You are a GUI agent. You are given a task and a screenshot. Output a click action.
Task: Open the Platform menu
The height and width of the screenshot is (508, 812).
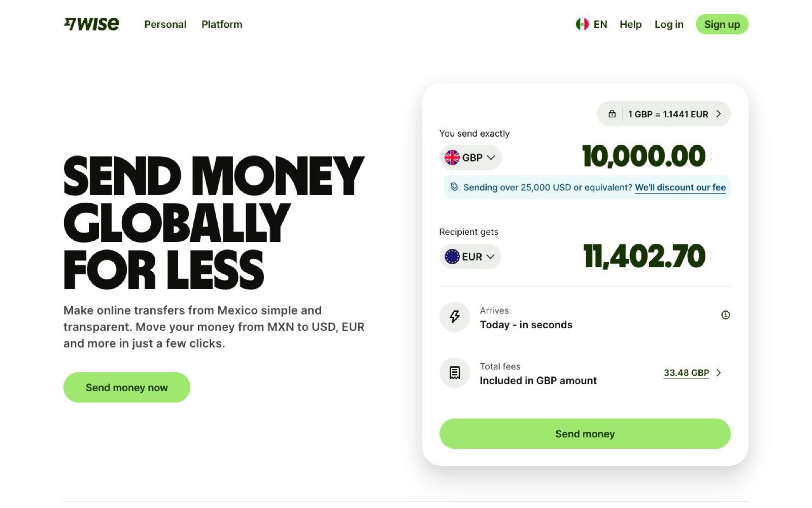click(222, 24)
